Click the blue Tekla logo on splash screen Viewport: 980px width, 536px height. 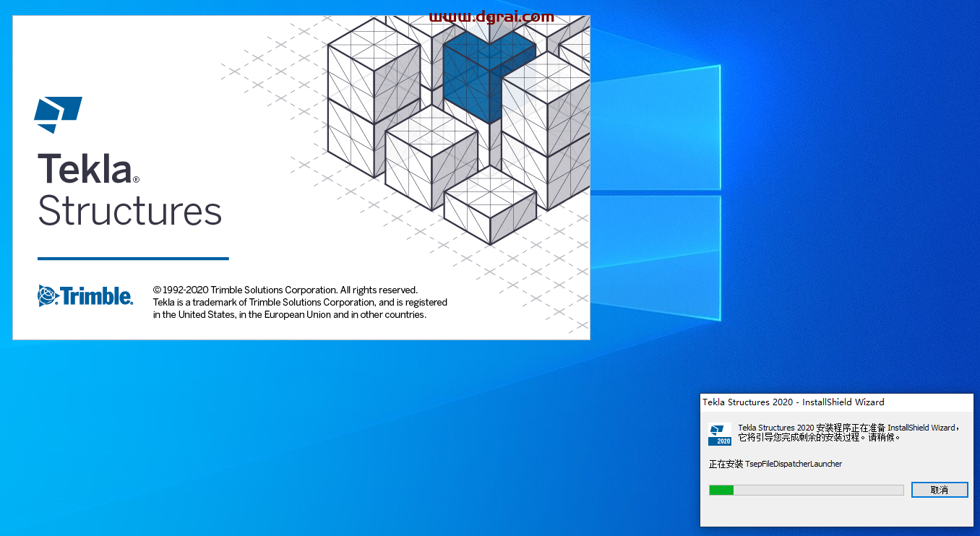pos(58,115)
